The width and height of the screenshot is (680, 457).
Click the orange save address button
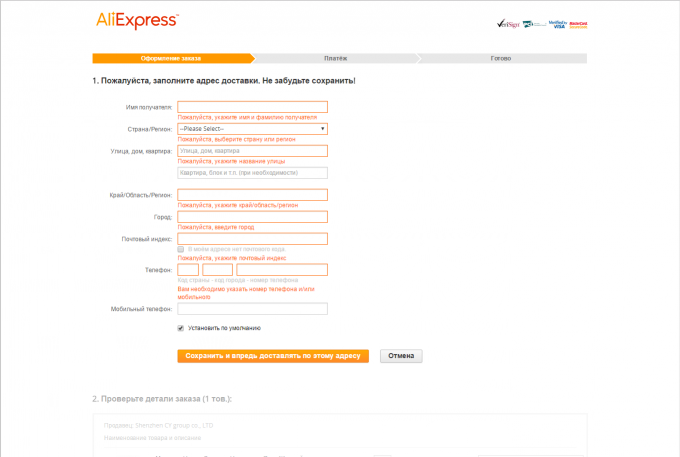pos(273,355)
